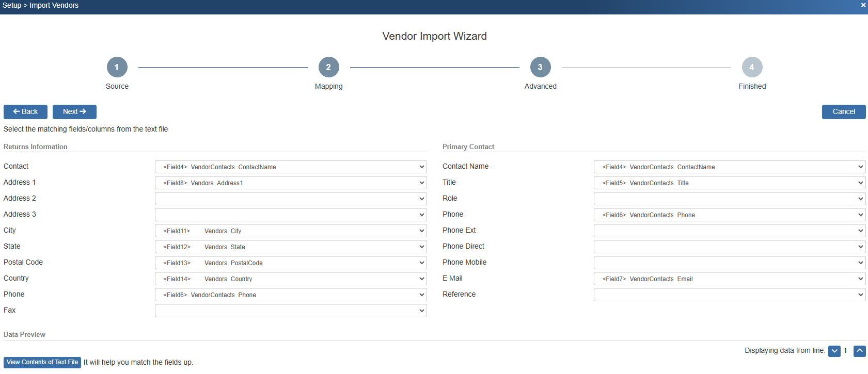Close the Import Vendors window with X
The image size is (868, 374).
[x=863, y=5]
